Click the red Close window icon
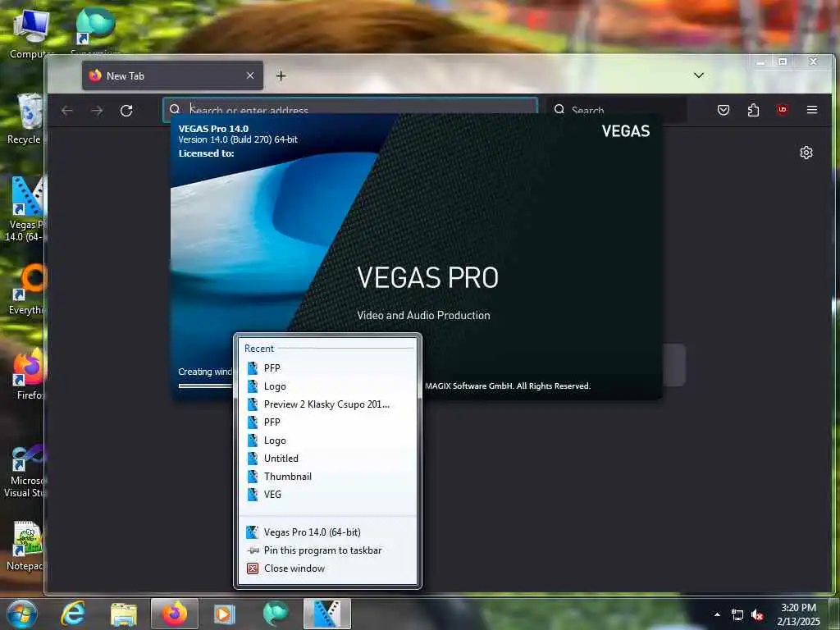 [253, 568]
